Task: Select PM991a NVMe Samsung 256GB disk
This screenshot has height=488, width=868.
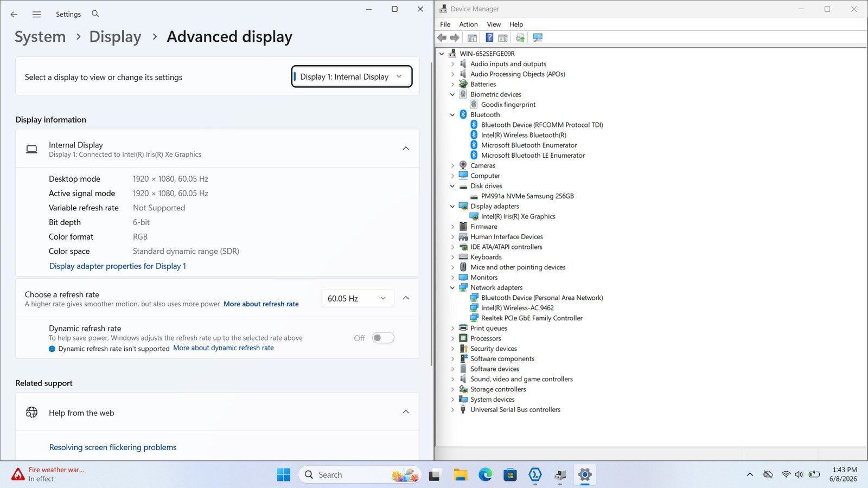Action: click(527, 196)
